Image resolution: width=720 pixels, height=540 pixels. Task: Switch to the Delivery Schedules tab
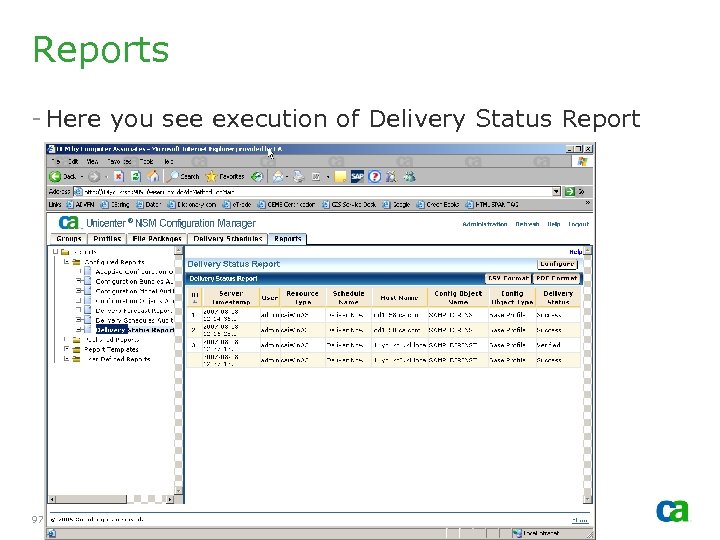(x=228, y=239)
